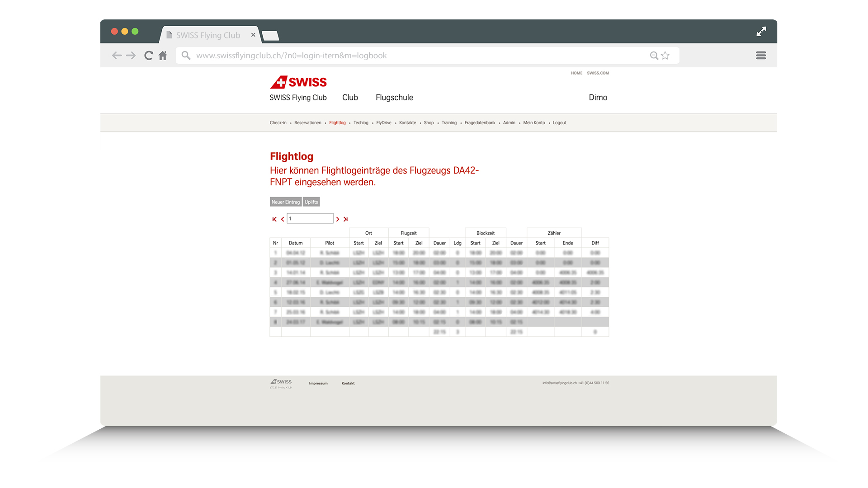Image resolution: width=868 pixels, height=488 pixels.
Task: Select the Flightlog tab in the navigation
Action: [337, 122]
